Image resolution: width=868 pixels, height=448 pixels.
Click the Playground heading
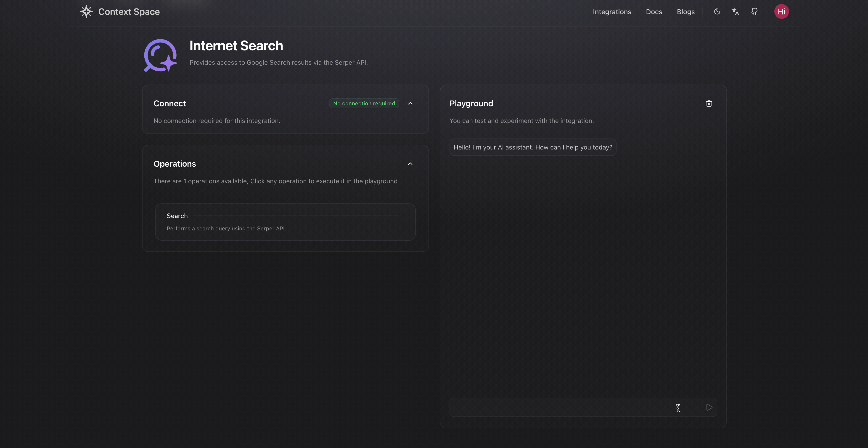tap(471, 104)
